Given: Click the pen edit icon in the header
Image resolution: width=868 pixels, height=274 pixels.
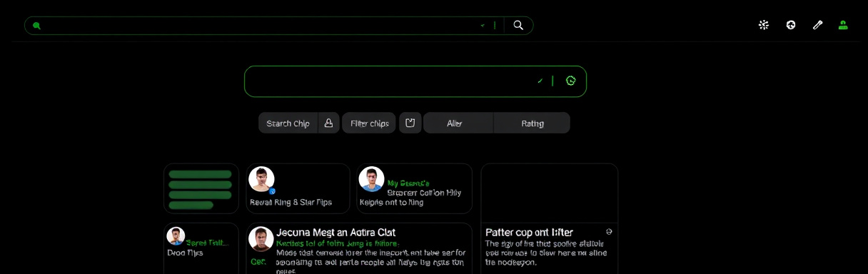Looking at the screenshot, I should 818,25.
